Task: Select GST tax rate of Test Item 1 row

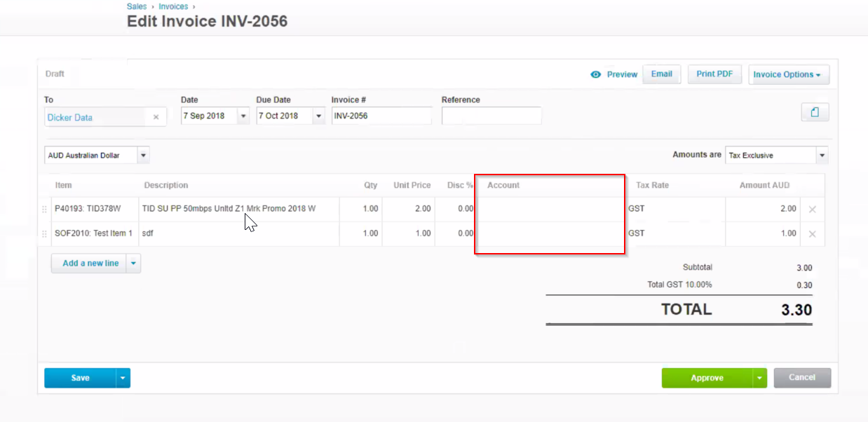Action: (675, 233)
